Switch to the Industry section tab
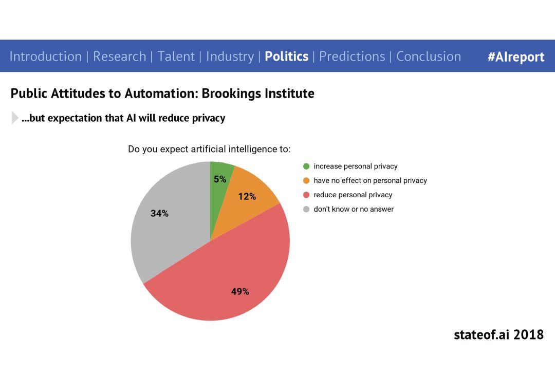555x392 pixels. coord(230,57)
